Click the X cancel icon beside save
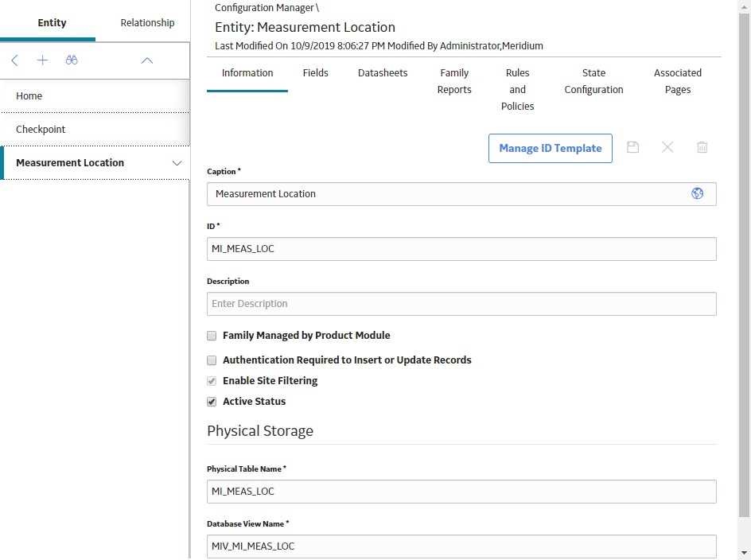Image resolution: width=751 pixels, height=560 pixels. click(667, 147)
